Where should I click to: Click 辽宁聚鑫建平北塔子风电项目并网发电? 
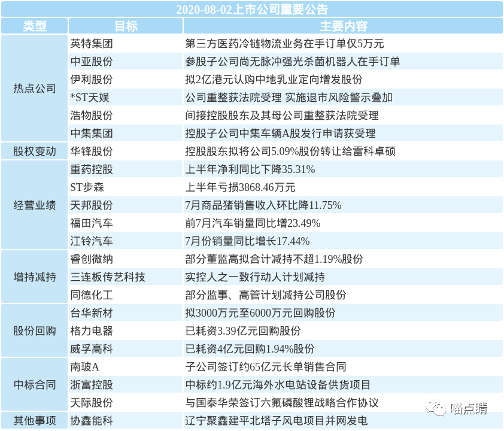click(x=276, y=420)
